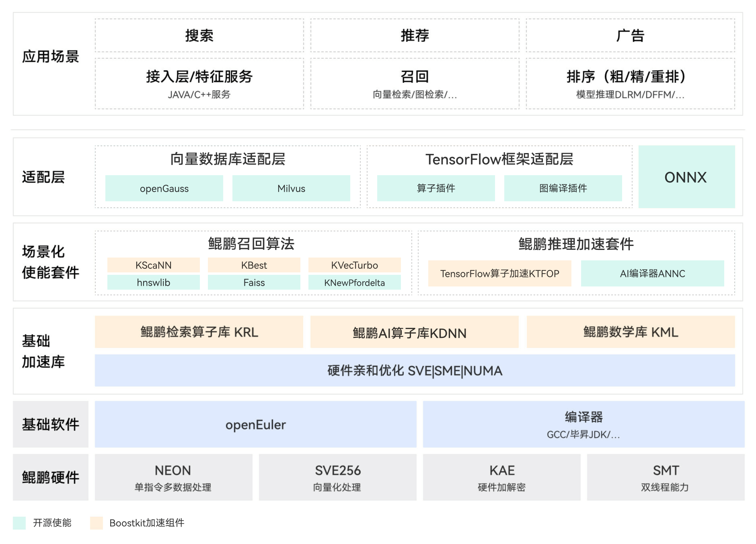Click the hnswlib block
The image size is (756, 544).
tap(153, 282)
